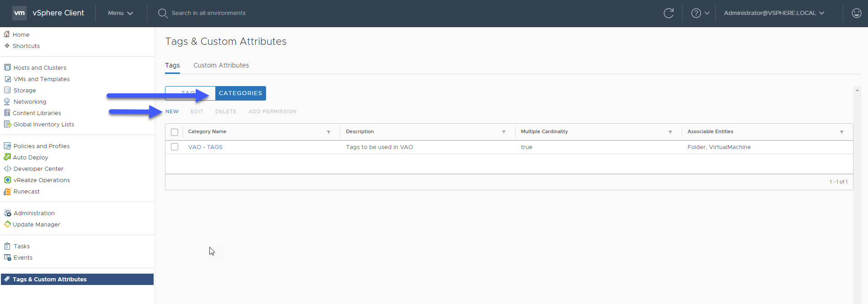This screenshot has width=868, height=304.
Task: Click the global search magnifier icon
Action: click(x=163, y=13)
